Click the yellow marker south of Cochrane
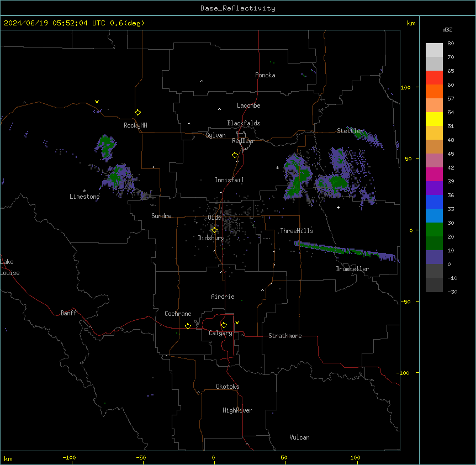476x465 pixels. (x=188, y=326)
